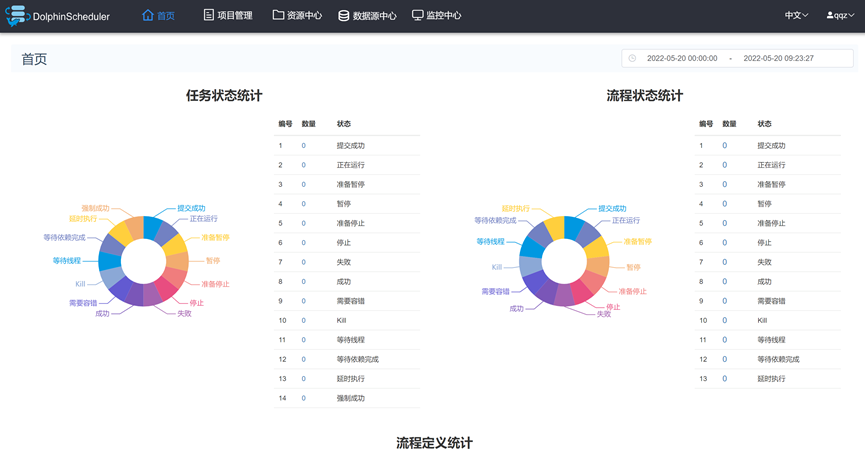Click 需要容错 row text in task table
This screenshot has width=865, height=464.
pyautogui.click(x=350, y=301)
